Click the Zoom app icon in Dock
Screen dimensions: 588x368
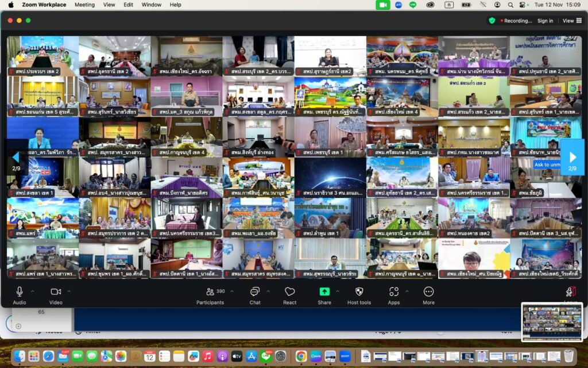click(x=345, y=355)
